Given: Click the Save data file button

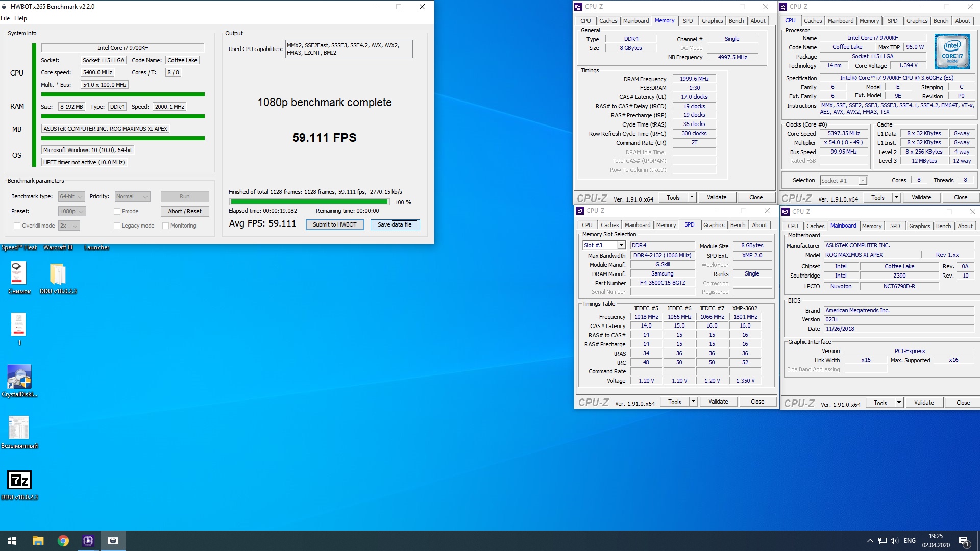Looking at the screenshot, I should pos(395,224).
